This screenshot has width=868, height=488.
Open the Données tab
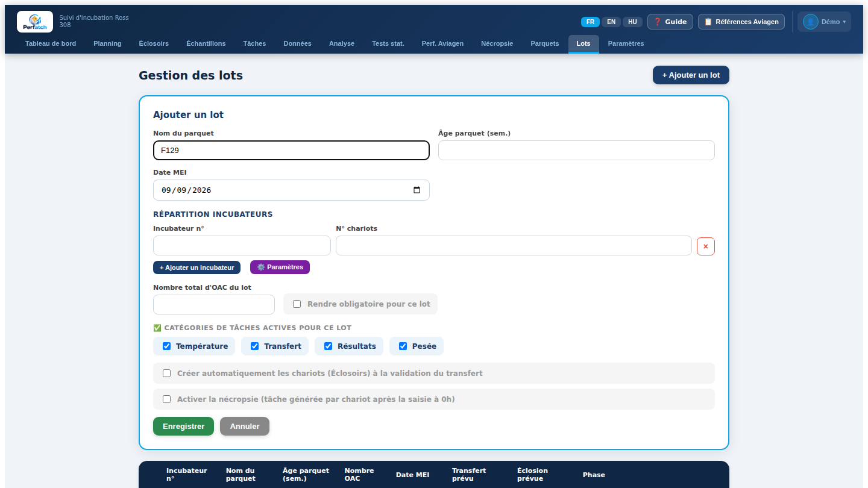tap(298, 43)
